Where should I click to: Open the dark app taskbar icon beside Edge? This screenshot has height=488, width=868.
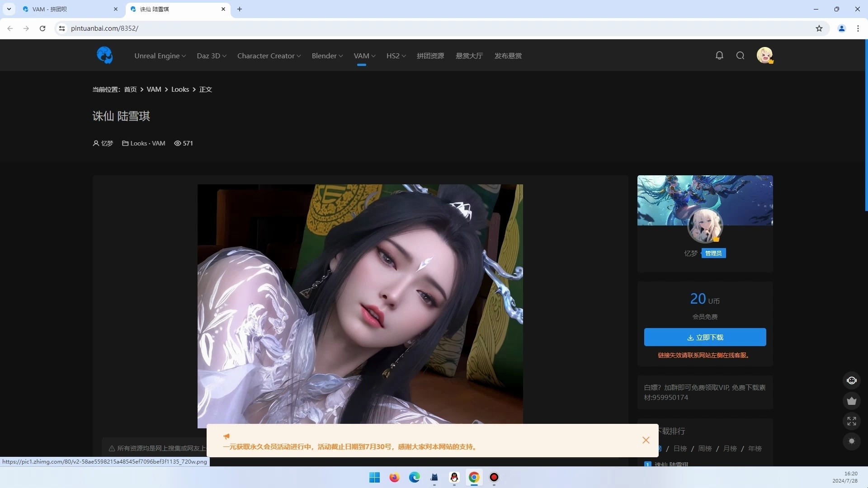(x=434, y=478)
